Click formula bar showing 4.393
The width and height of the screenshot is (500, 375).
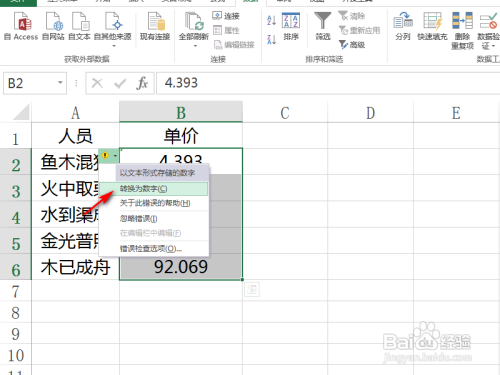pos(328,83)
